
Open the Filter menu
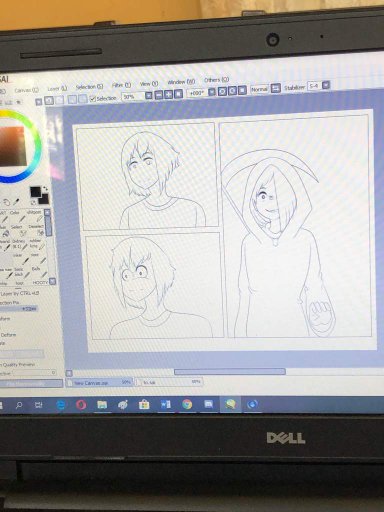click(121, 85)
